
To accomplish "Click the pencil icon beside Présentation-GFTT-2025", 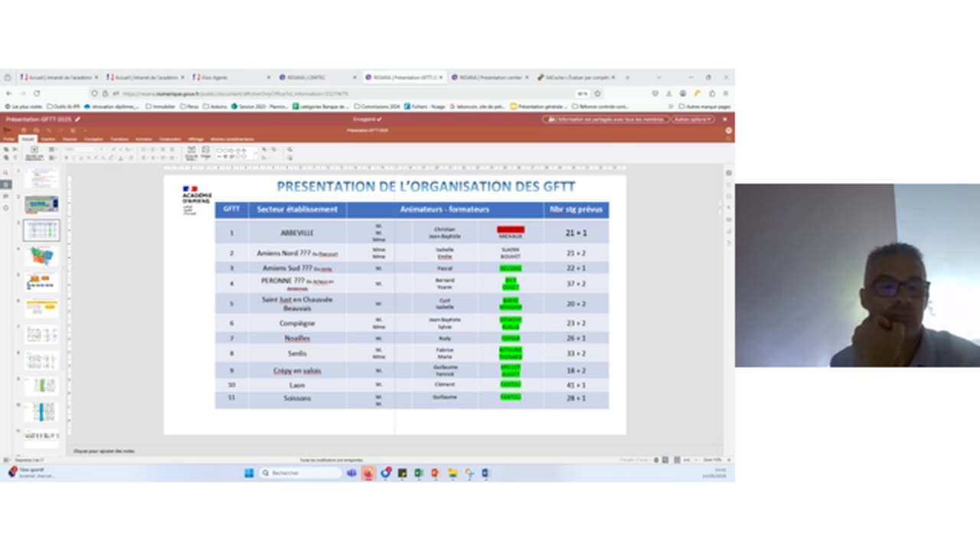I will coord(77,119).
